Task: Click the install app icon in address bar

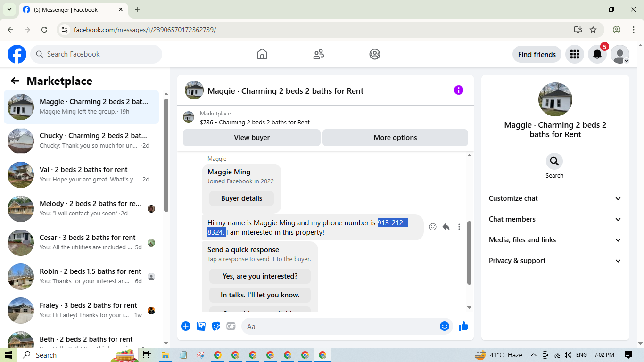Action: [578, 30]
